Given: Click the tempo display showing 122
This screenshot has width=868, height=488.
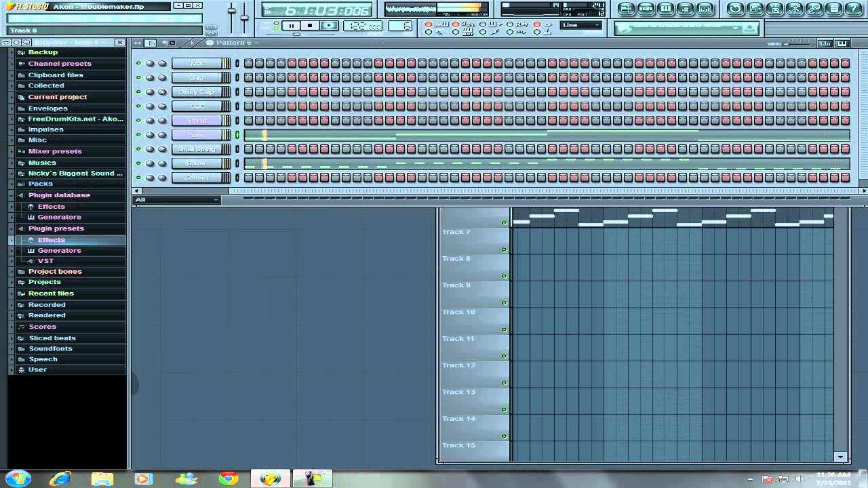Looking at the screenshot, I should tap(361, 26).
